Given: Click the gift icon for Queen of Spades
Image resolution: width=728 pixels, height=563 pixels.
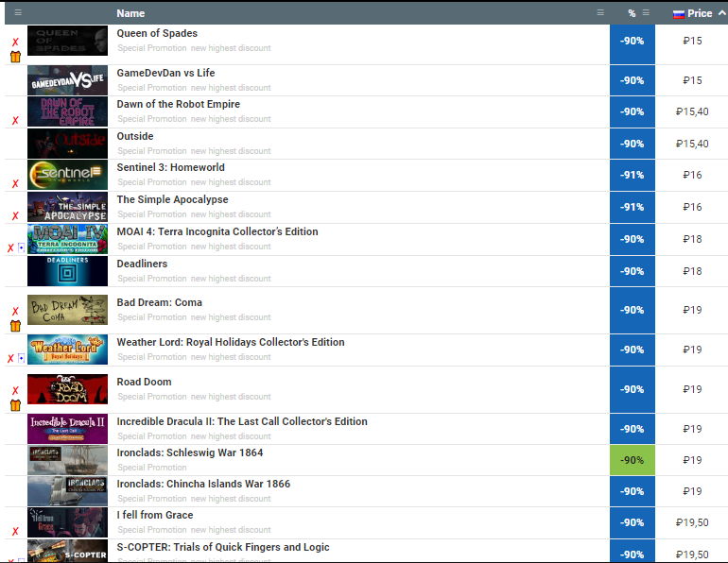Looking at the screenshot, I should pyautogui.click(x=15, y=57).
